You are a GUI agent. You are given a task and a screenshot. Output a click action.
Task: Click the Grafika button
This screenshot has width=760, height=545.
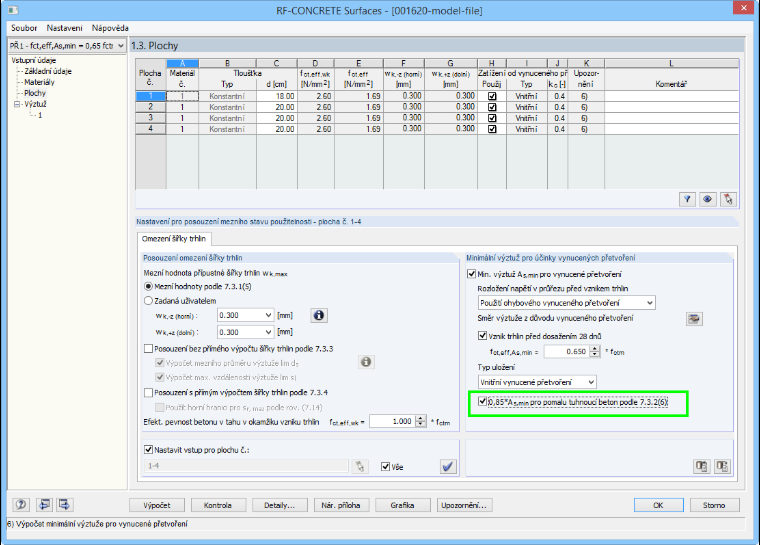pos(402,505)
